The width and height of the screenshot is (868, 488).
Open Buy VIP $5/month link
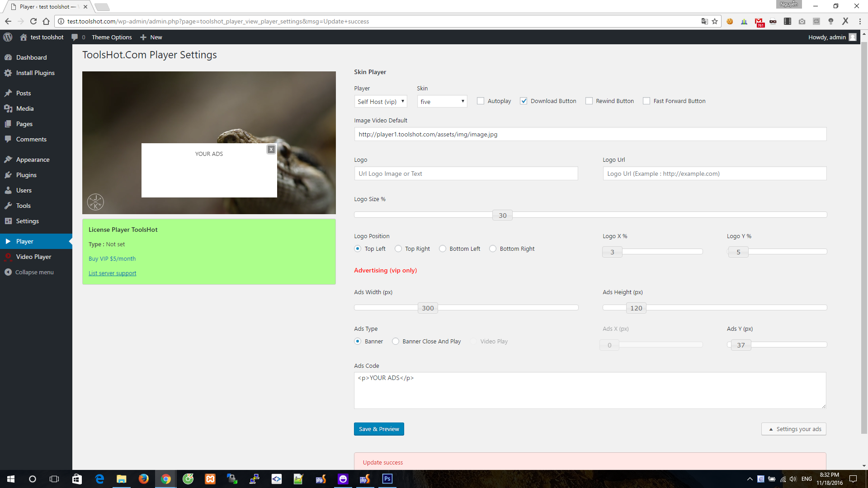click(x=112, y=258)
